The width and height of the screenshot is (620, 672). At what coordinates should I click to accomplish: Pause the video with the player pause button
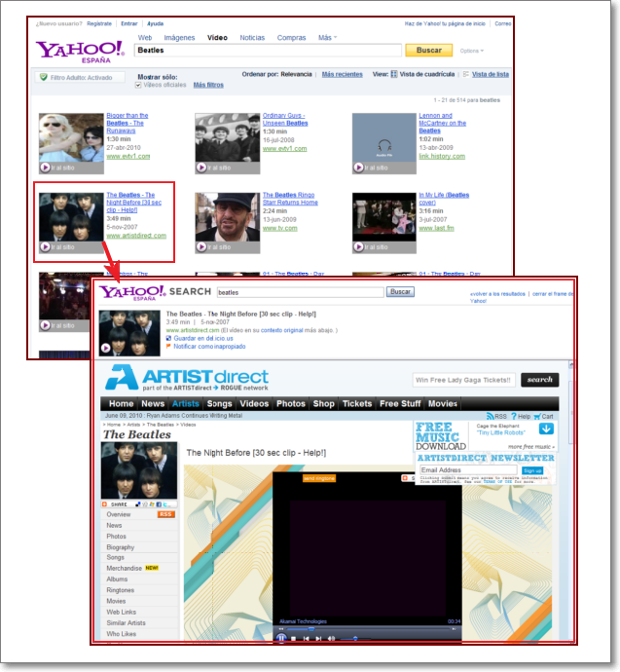click(281, 638)
